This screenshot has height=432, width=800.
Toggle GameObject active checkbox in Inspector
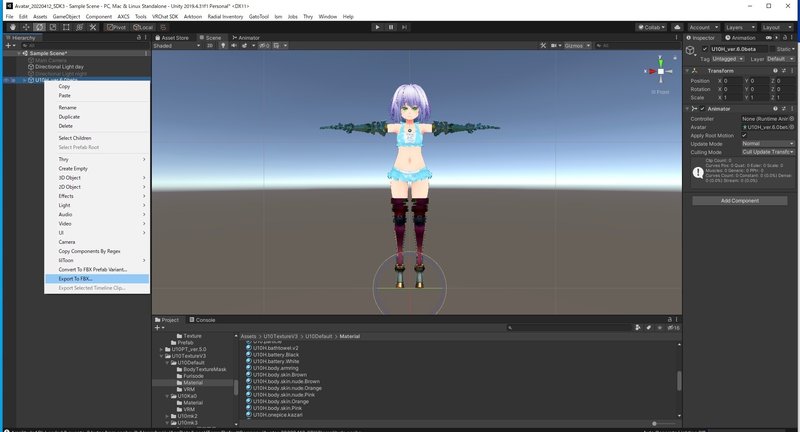click(705, 49)
